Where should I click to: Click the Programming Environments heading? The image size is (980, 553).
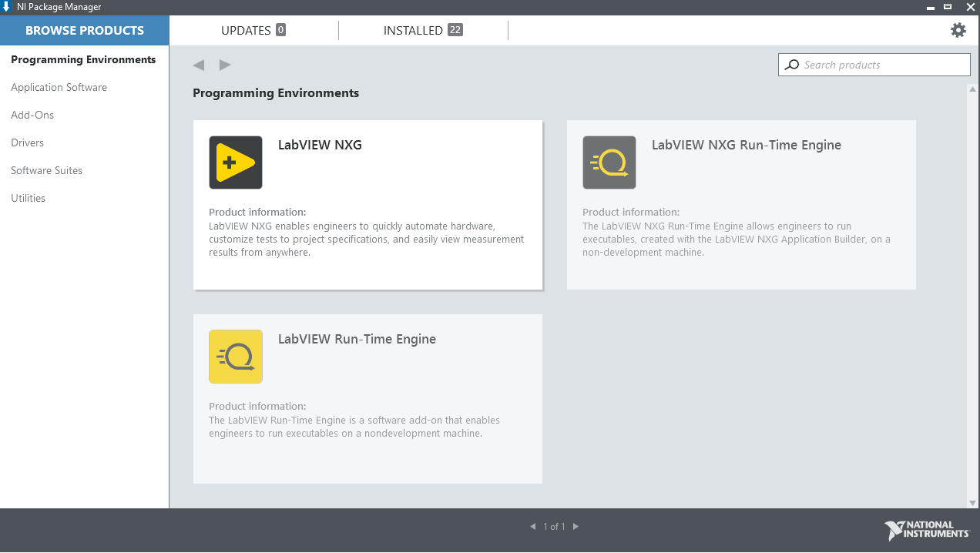[276, 93]
